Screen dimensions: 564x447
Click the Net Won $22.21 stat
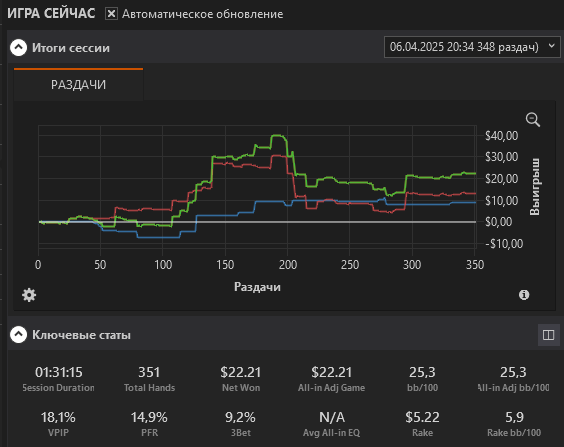pyautogui.click(x=241, y=378)
